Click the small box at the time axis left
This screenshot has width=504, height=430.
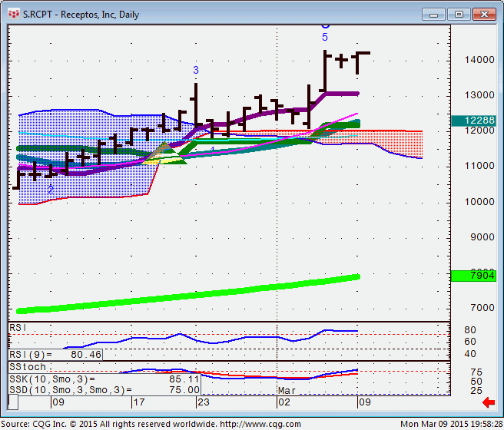[13, 402]
